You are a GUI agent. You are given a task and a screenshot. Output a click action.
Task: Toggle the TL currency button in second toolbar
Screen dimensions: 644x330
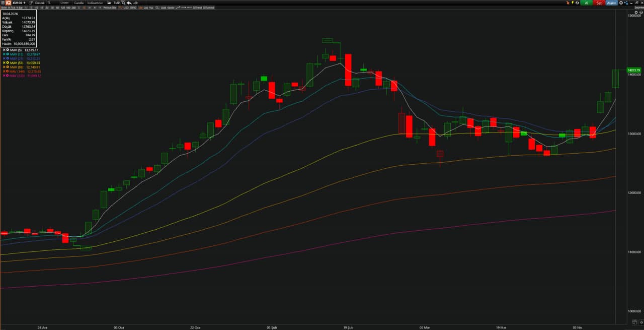[x=121, y=8]
